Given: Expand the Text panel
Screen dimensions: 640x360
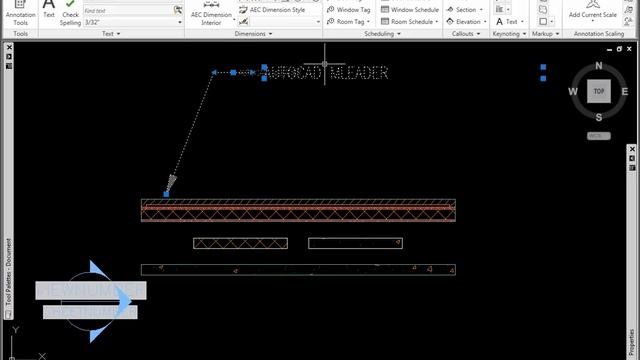Looking at the screenshot, I should (111, 34).
